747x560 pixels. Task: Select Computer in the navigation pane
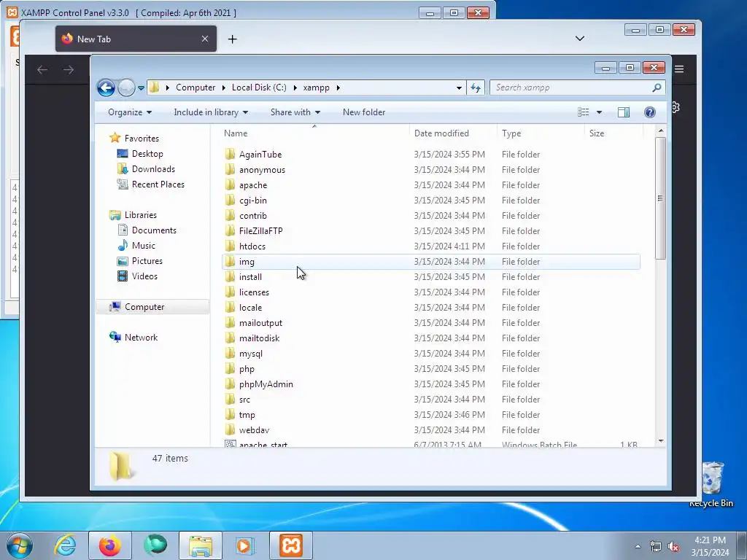(144, 307)
